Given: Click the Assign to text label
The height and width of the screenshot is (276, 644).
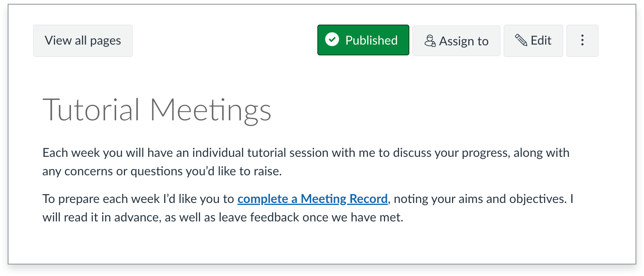Looking at the screenshot, I should pyautogui.click(x=464, y=41).
